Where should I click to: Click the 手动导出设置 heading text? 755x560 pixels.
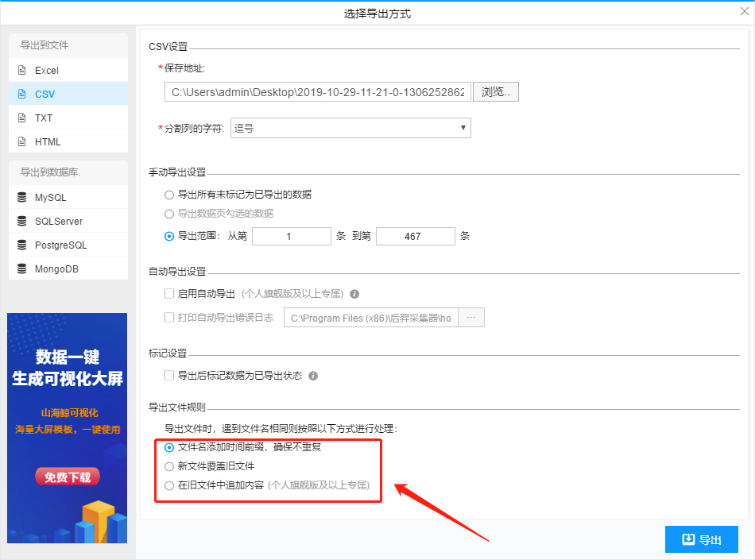tap(177, 172)
